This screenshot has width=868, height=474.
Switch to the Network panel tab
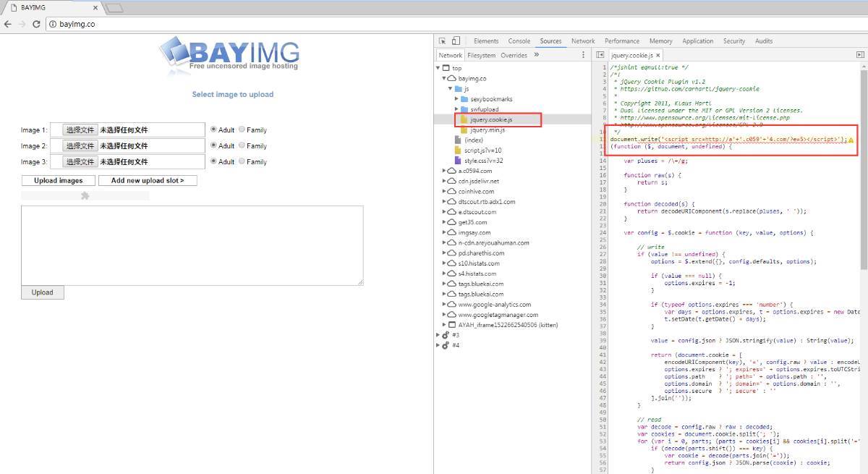click(x=583, y=41)
